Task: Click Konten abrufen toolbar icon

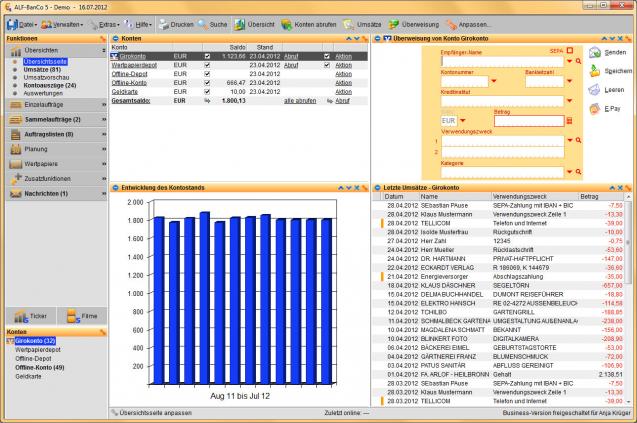Action: coord(286,25)
